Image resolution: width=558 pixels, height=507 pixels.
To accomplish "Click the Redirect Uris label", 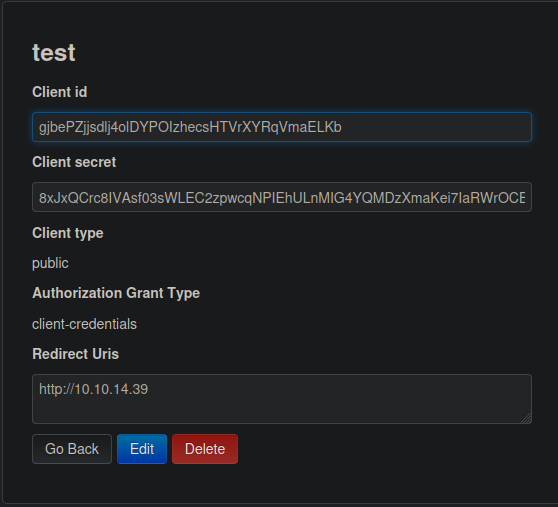I will 75,354.
